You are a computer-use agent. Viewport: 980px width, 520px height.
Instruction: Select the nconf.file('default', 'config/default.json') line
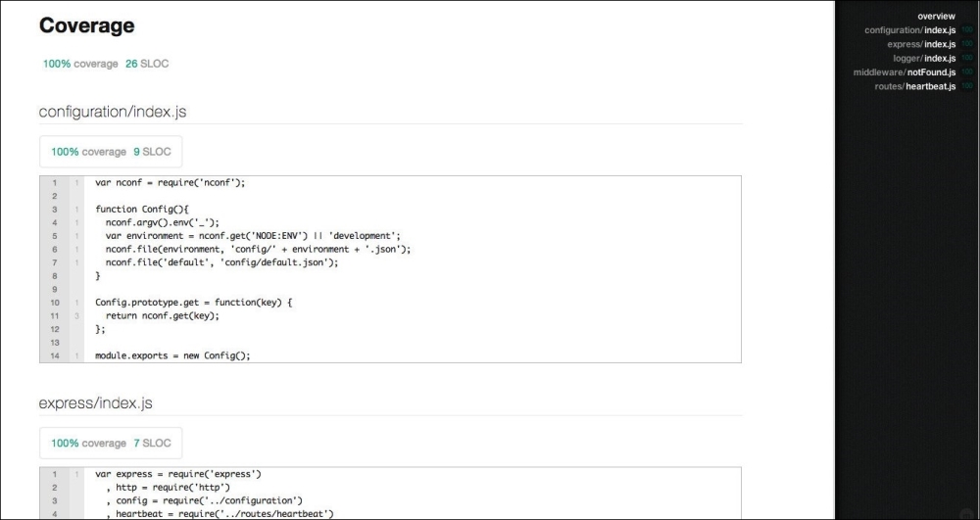[221, 262]
